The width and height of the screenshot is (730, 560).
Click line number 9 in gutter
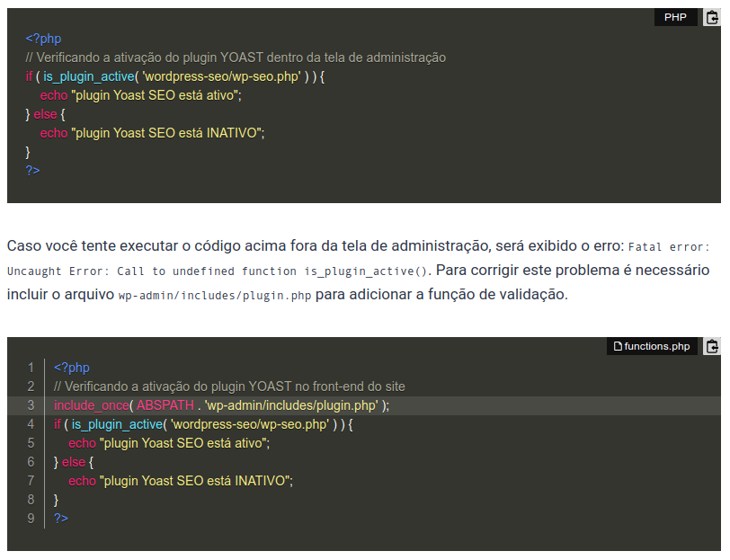tap(31, 518)
